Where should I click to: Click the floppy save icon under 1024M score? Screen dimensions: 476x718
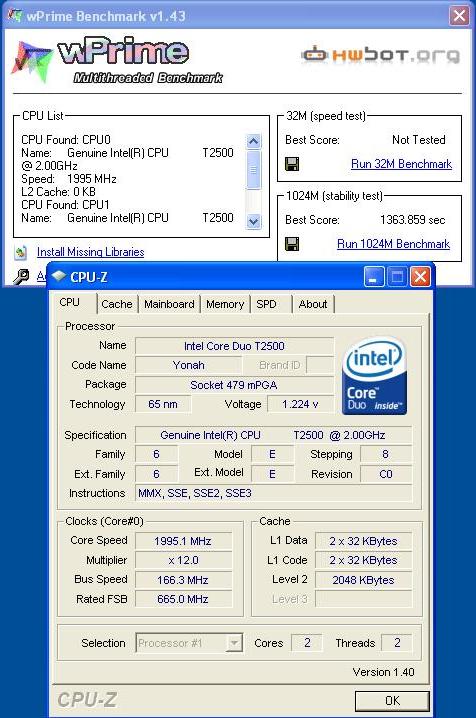(x=292, y=244)
